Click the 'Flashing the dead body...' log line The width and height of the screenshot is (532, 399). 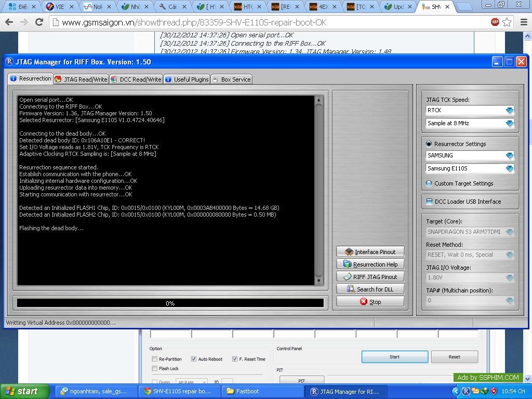(x=51, y=229)
